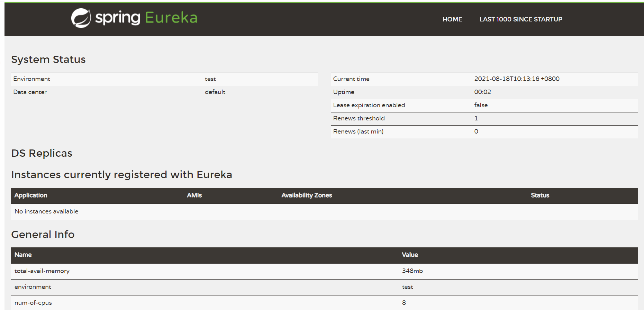Click the Name column header
This screenshot has width=644, height=310.
coord(23,255)
